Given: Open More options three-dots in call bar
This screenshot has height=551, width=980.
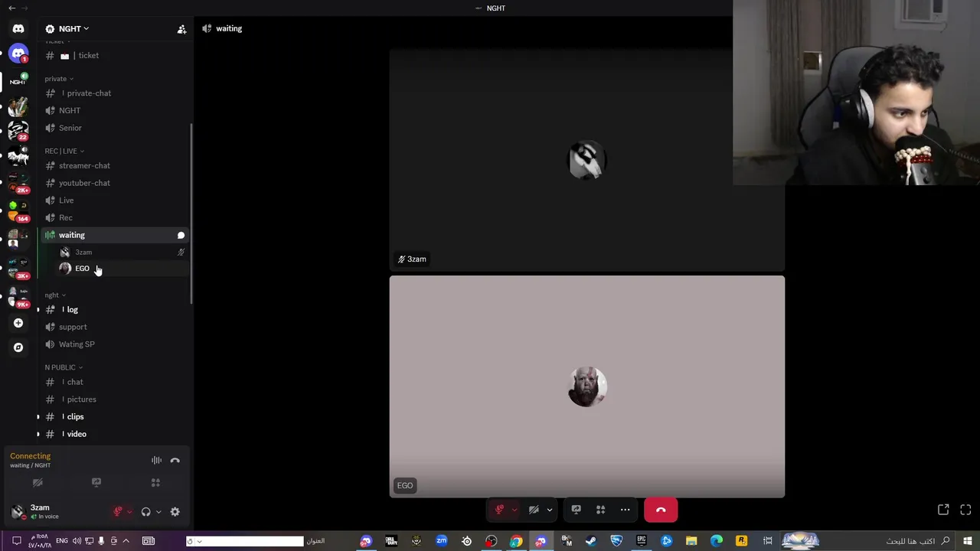Looking at the screenshot, I should click(x=626, y=510).
